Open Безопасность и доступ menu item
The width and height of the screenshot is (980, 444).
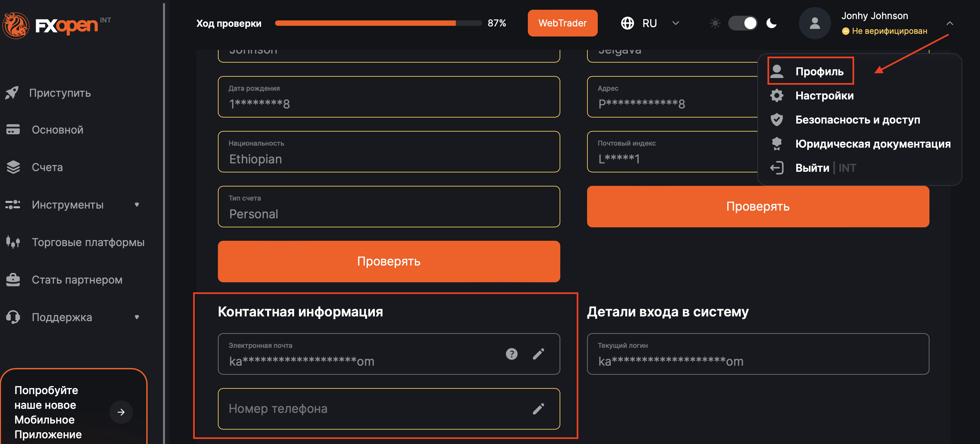tap(857, 120)
